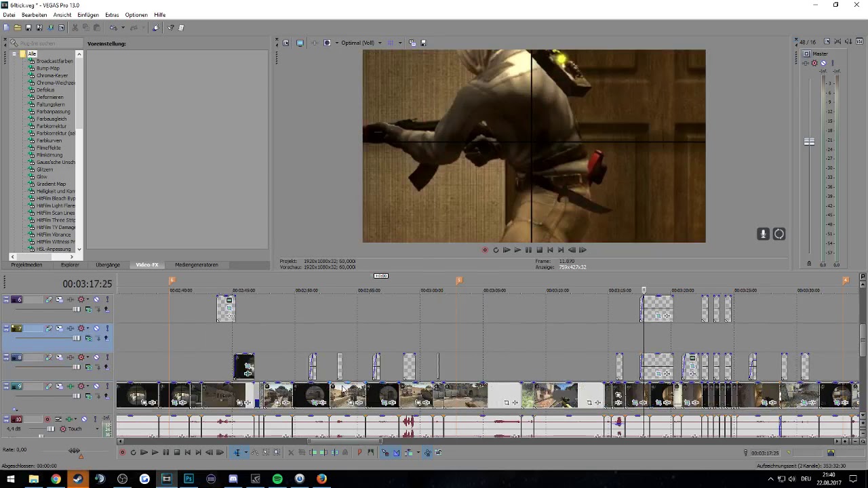This screenshot has height=488, width=868.
Task: Click Master bus FX gear icon
Action: (x=814, y=63)
